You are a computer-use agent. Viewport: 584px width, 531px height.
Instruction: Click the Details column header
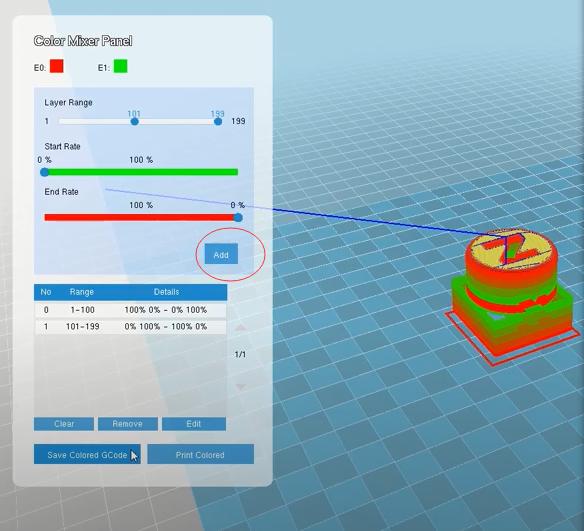click(166, 292)
